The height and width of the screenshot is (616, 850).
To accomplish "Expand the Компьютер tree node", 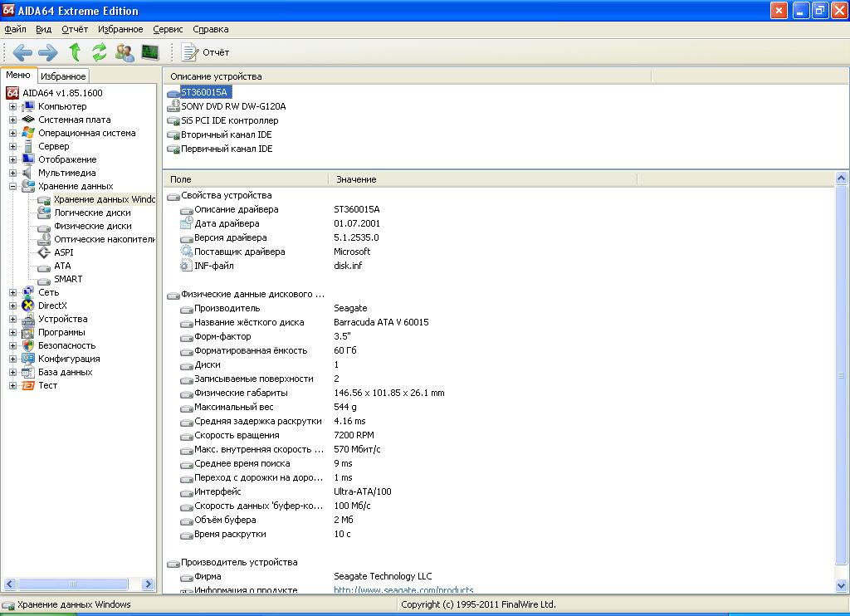I will point(12,106).
